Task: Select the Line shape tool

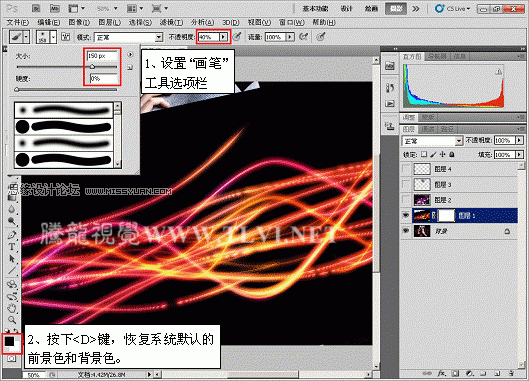Action: (x=12, y=271)
